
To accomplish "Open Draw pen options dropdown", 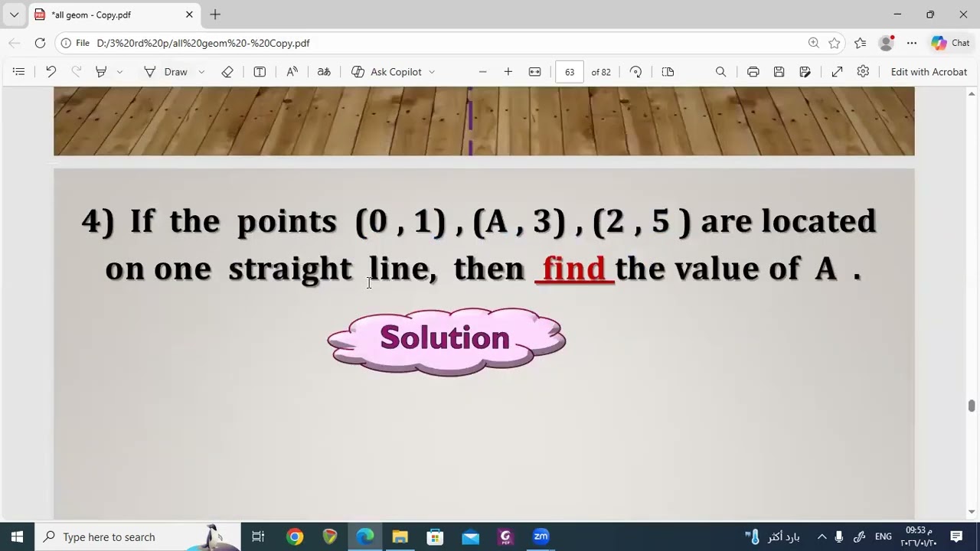I will pyautogui.click(x=201, y=72).
